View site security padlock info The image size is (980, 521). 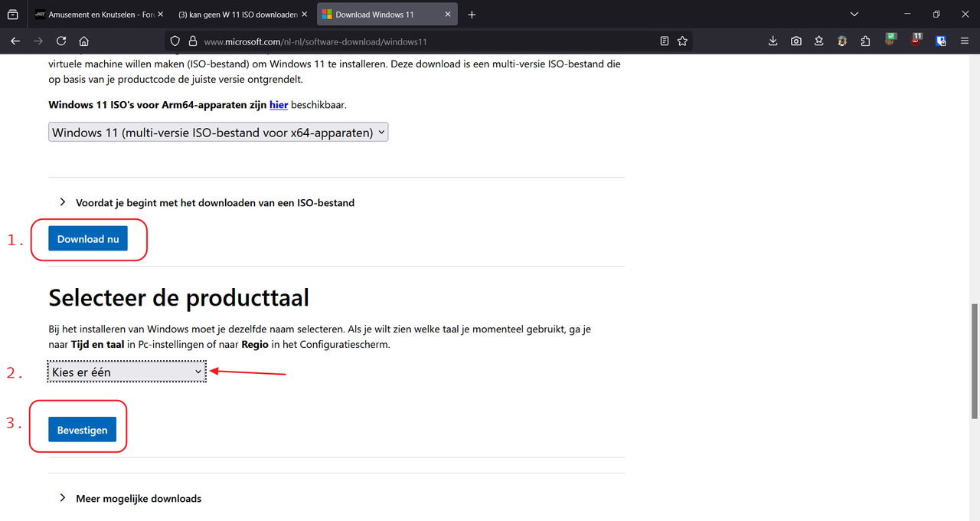192,41
